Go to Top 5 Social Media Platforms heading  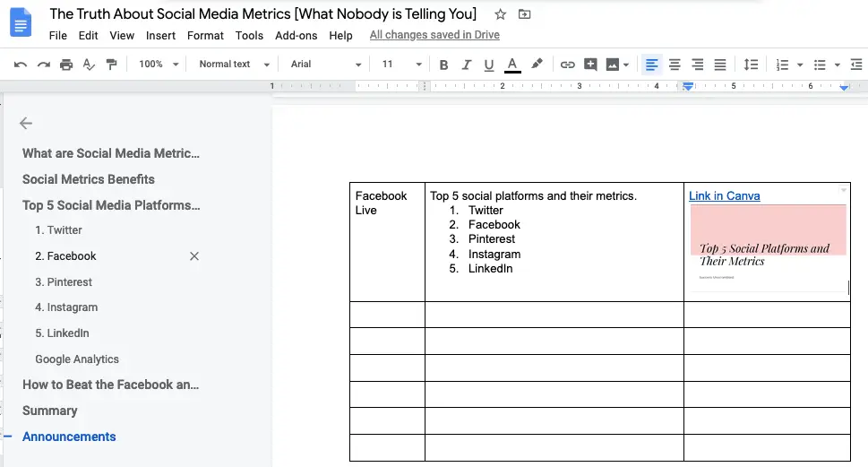pyautogui.click(x=111, y=205)
